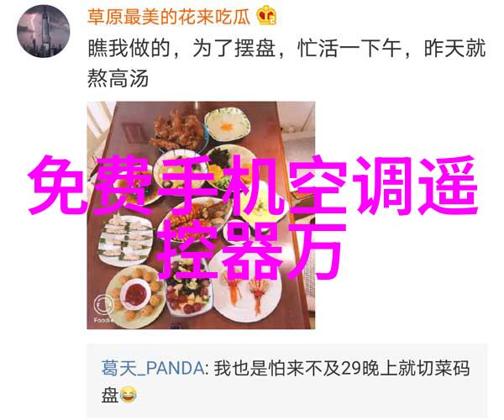Tap the ketchup bowl plate in photo

[135, 294]
